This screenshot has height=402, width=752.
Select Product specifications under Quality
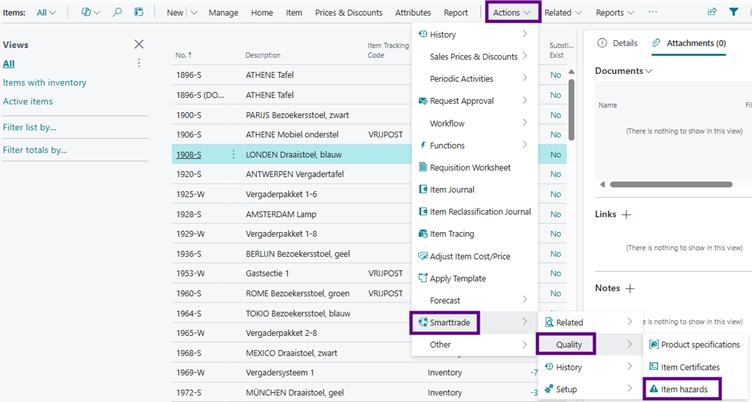tap(695, 344)
